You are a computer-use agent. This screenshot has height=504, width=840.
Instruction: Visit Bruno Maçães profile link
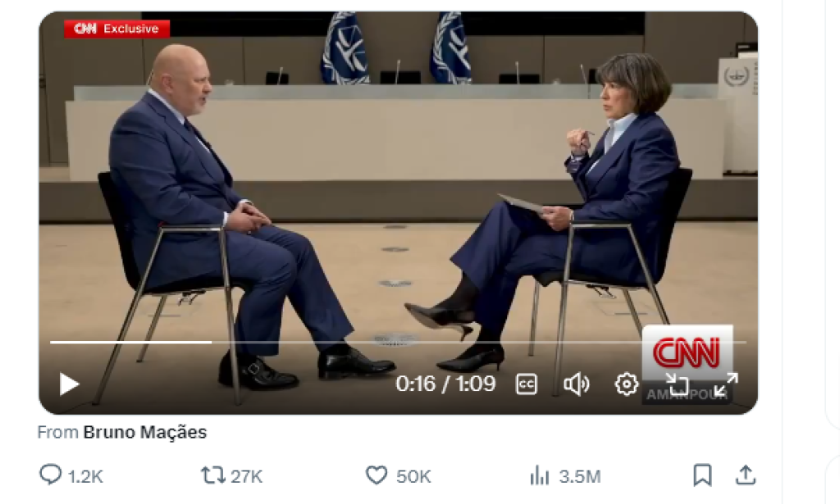point(146,433)
